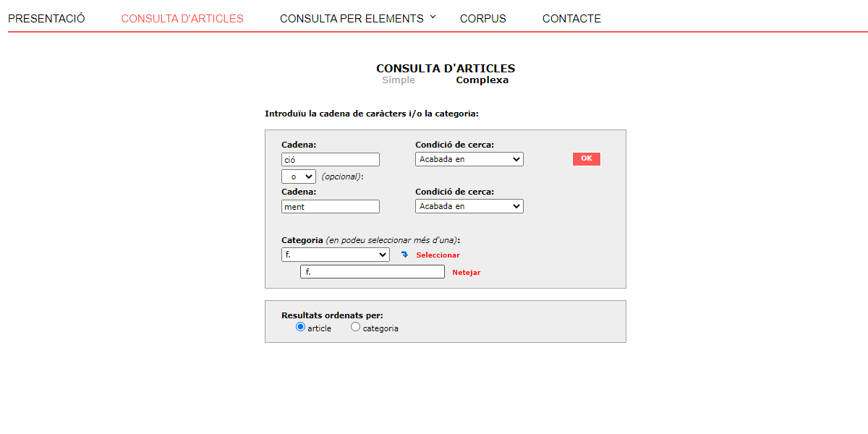868x434 pixels.
Task: Click the Cadena field containing "ment"
Action: click(330, 205)
